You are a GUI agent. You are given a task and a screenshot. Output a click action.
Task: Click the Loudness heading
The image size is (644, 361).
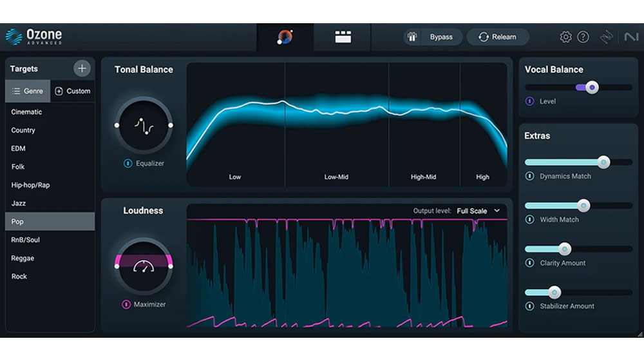pos(143,211)
